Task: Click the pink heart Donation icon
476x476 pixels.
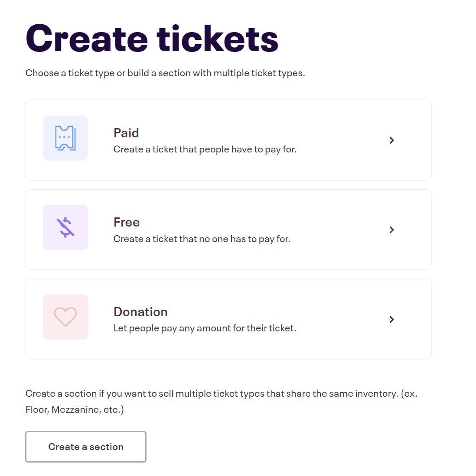Action: click(65, 317)
